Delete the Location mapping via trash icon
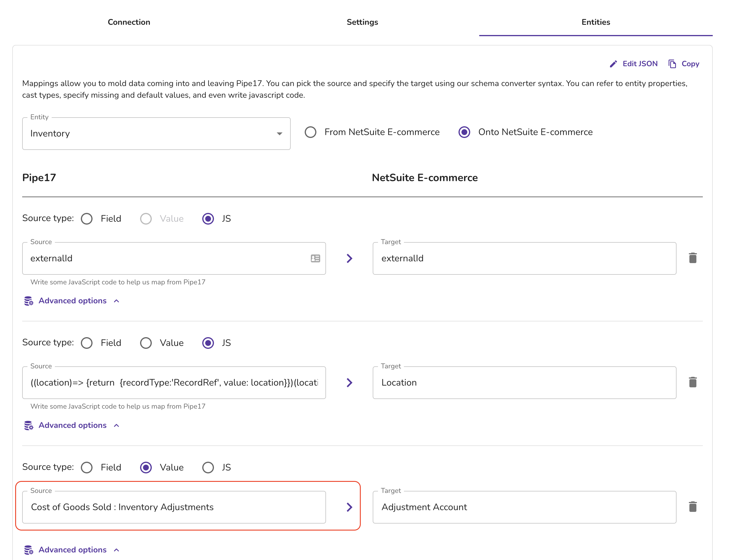Image resolution: width=732 pixels, height=560 pixels. click(693, 382)
